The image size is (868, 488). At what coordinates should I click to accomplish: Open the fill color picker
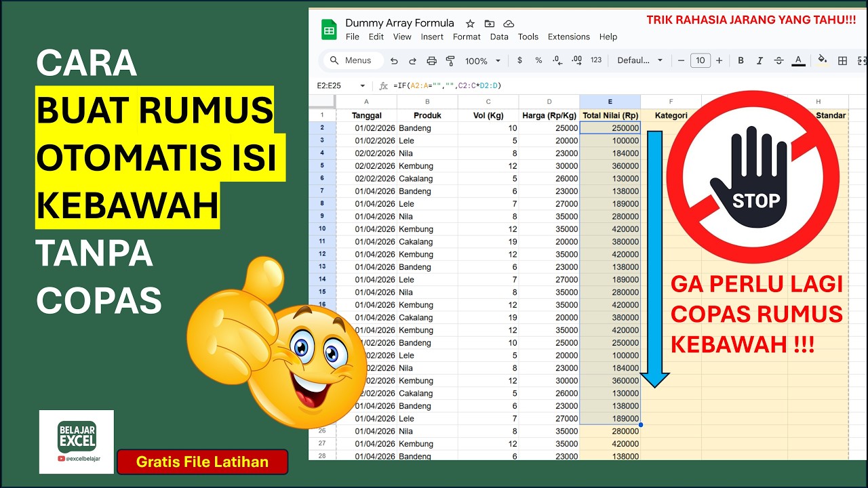coord(823,60)
